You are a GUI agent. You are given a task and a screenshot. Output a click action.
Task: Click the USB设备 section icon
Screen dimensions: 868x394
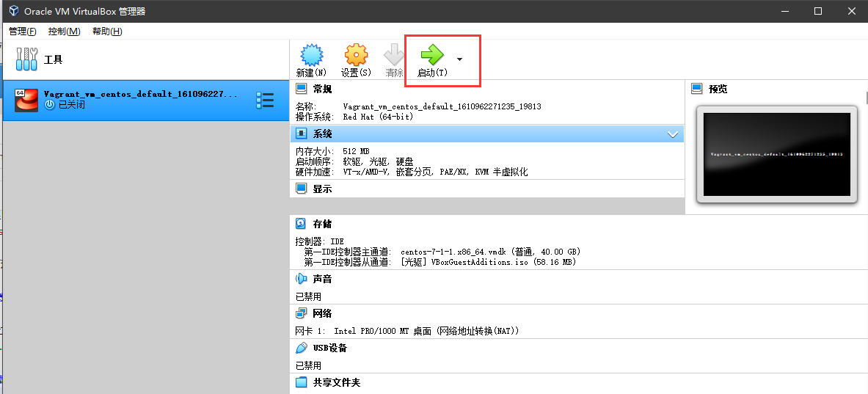(301, 348)
